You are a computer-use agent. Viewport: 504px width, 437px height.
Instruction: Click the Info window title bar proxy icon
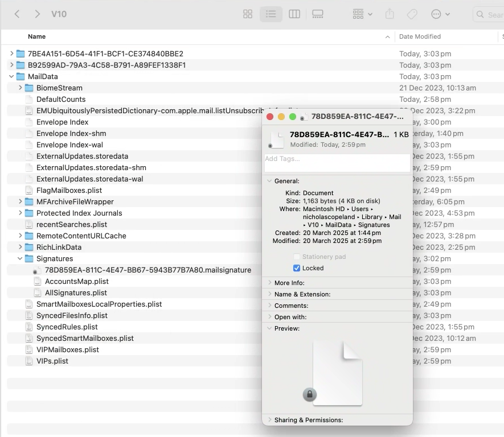(303, 117)
